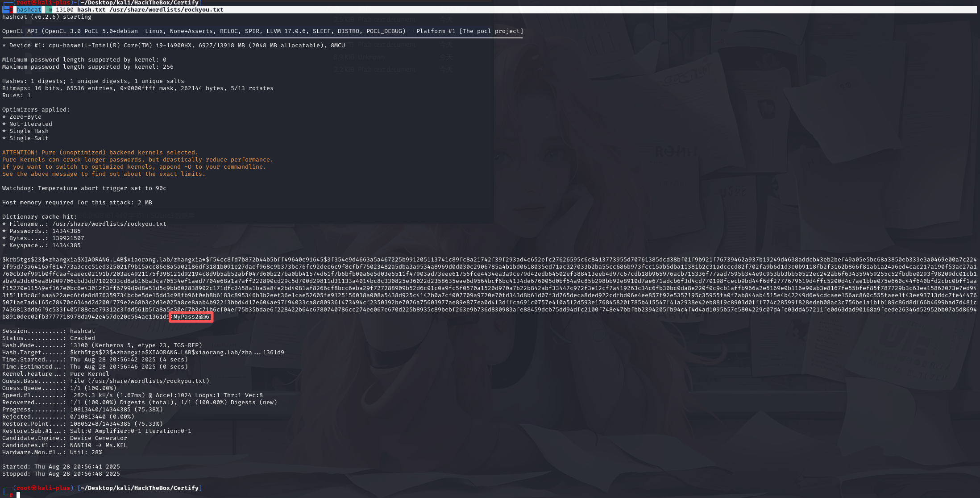Click the skull symbol in the top prompt
This screenshot has width=980, height=498.
tap(34, 3)
